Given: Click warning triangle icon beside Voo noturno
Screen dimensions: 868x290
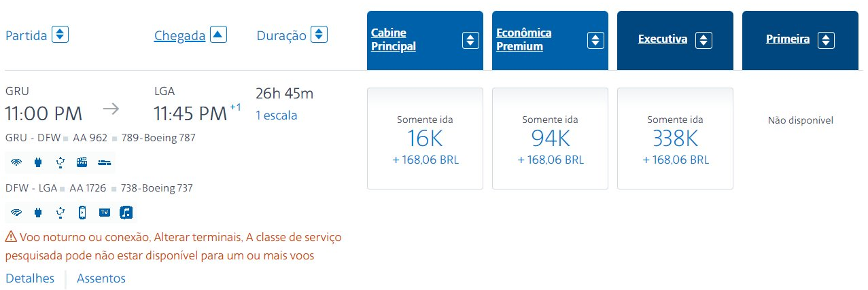Looking at the screenshot, I should click(x=11, y=237).
